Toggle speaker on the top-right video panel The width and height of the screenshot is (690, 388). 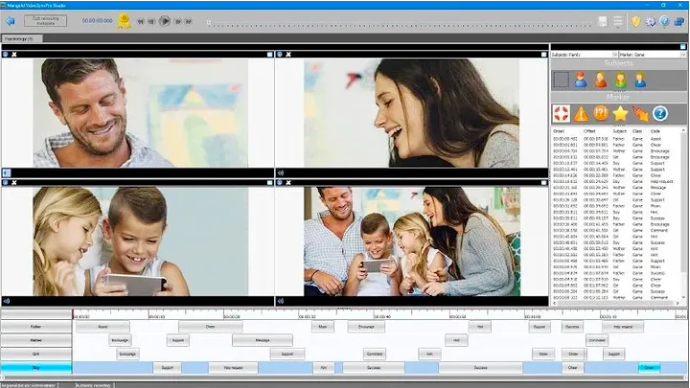281,173
